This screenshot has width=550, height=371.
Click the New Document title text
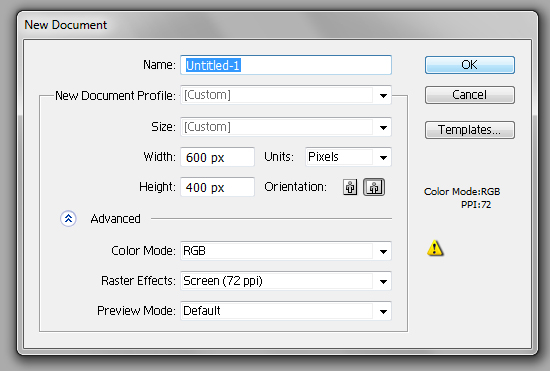tap(66, 25)
